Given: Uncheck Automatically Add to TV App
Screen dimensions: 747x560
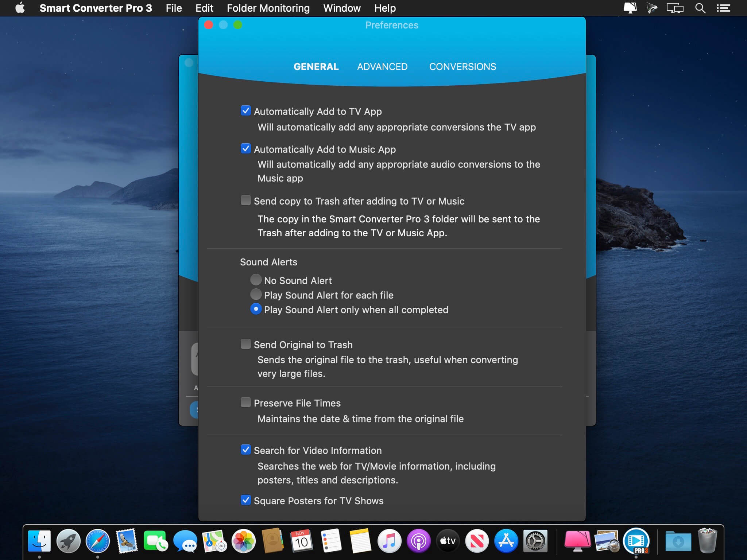Looking at the screenshot, I should [x=246, y=111].
